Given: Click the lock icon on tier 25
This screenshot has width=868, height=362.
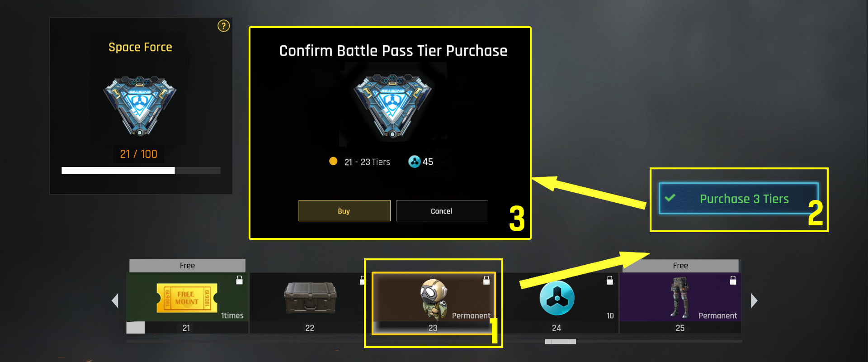Looking at the screenshot, I should click(x=733, y=280).
